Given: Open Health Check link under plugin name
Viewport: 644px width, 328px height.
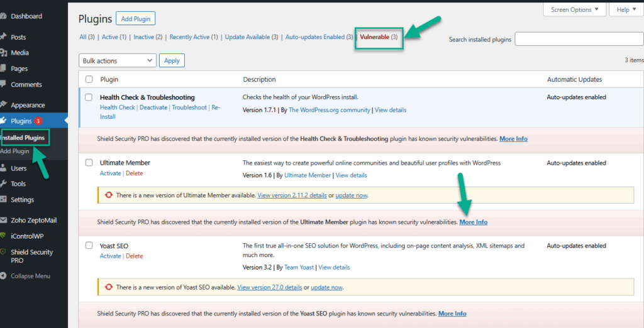Looking at the screenshot, I should [118, 107].
